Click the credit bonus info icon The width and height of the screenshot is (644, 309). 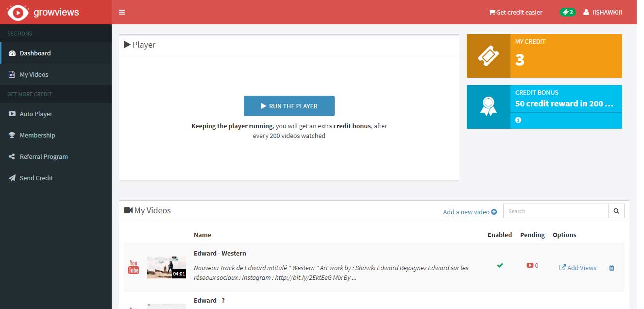(518, 120)
